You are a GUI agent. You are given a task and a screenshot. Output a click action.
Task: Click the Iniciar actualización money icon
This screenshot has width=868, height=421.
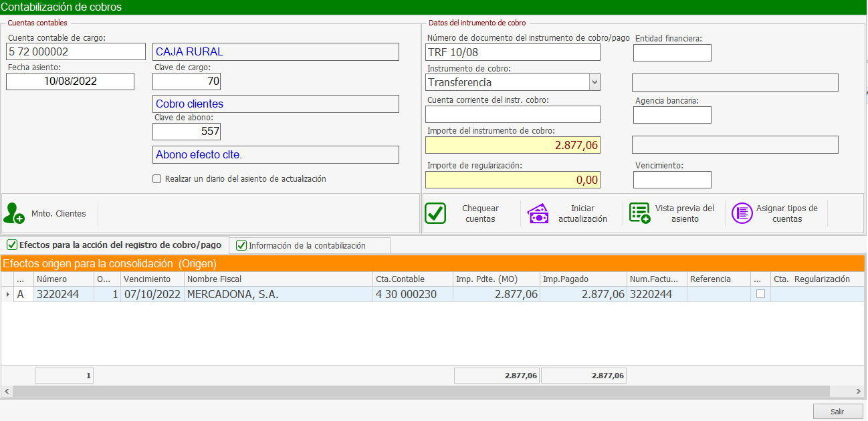538,213
